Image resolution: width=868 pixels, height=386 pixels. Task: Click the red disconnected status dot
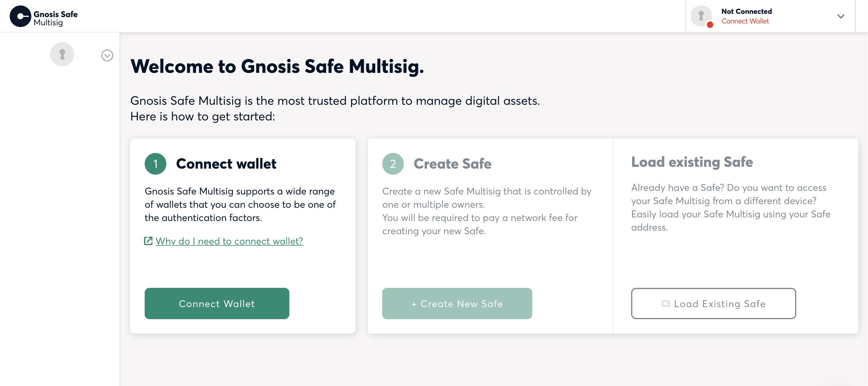coord(710,25)
